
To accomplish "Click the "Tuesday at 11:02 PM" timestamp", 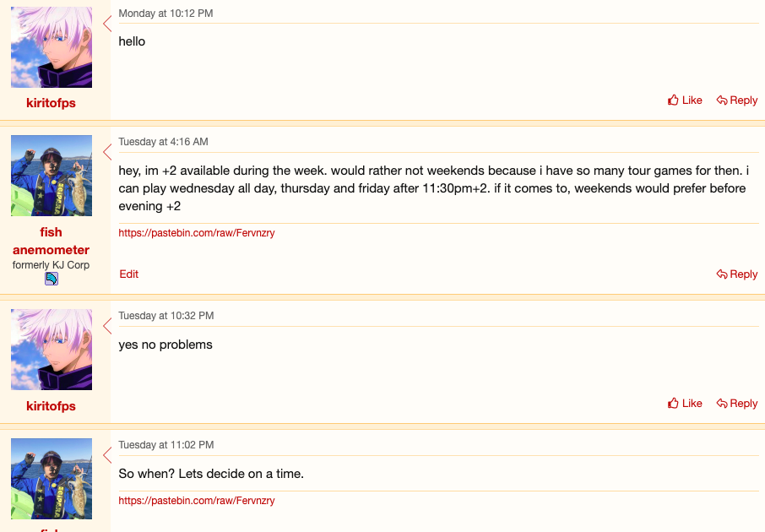I will [166, 444].
